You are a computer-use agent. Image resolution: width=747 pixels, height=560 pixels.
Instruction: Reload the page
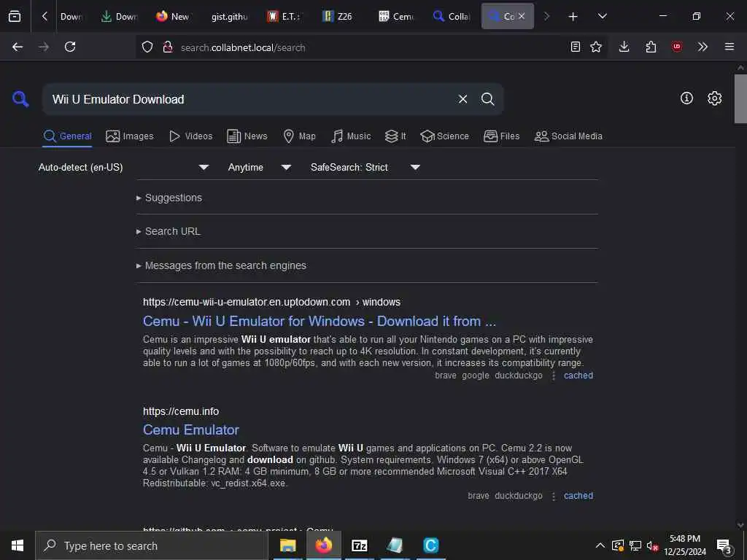point(70,47)
